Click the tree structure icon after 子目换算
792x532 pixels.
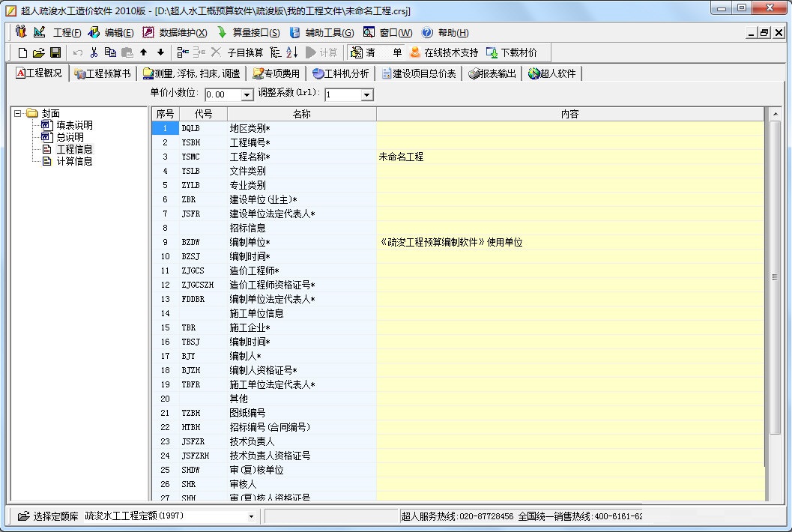[275, 52]
